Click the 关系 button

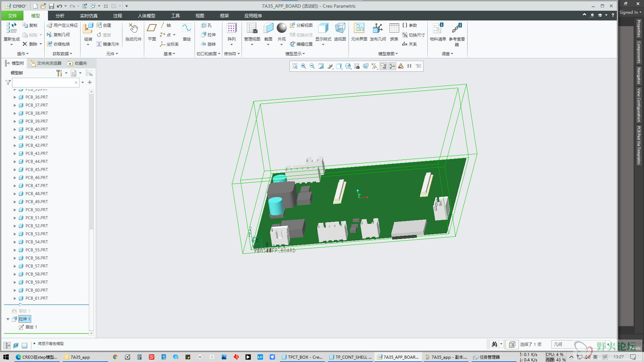[409, 44]
